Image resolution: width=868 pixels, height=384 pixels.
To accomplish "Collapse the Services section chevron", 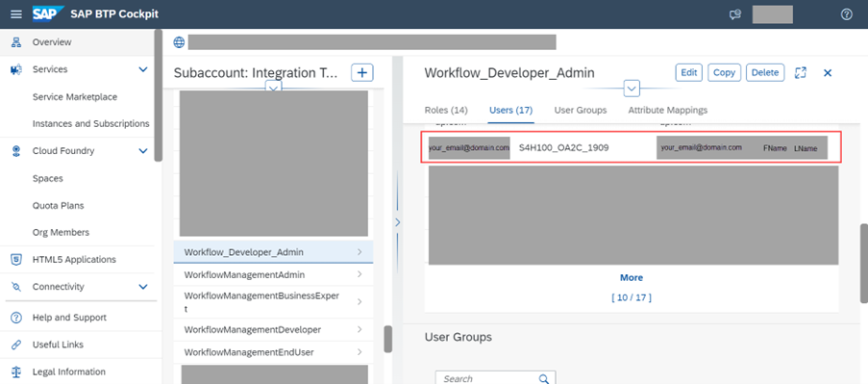I will [143, 69].
